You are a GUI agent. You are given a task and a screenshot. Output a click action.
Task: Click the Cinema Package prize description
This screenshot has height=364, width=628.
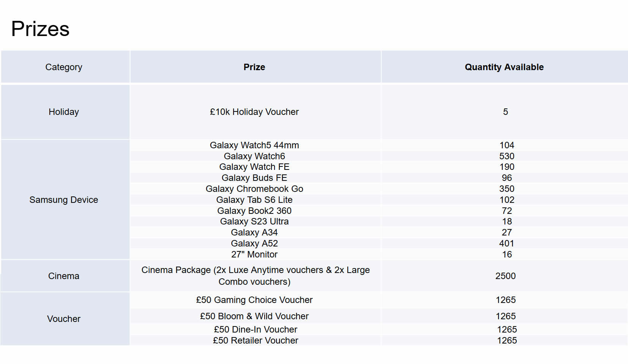[255, 276]
